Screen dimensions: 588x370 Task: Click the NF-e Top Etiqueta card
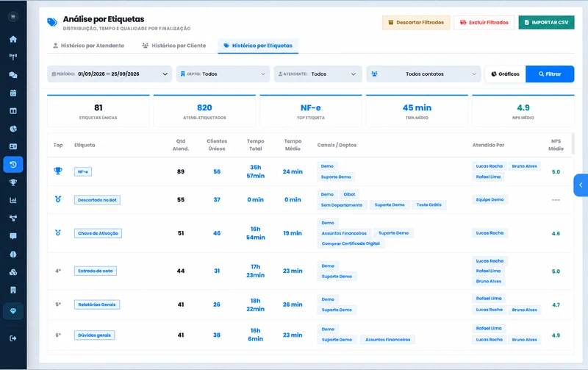310,111
